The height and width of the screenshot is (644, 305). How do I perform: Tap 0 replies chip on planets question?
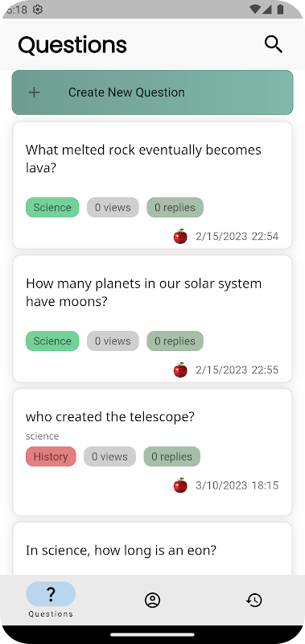pos(175,341)
